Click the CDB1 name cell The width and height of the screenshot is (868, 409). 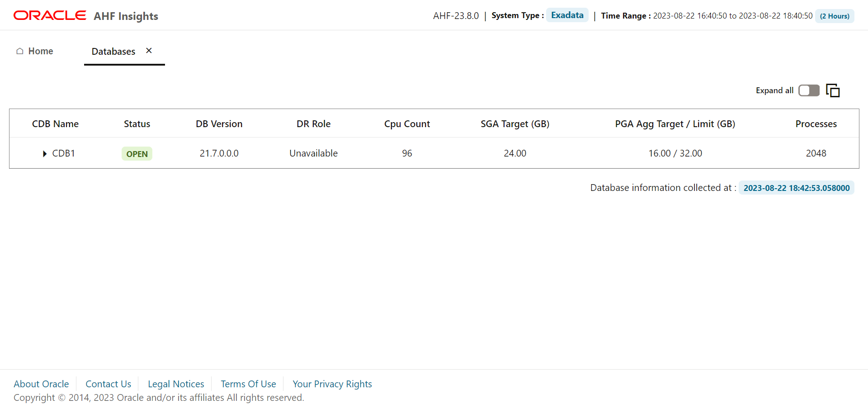click(x=64, y=153)
